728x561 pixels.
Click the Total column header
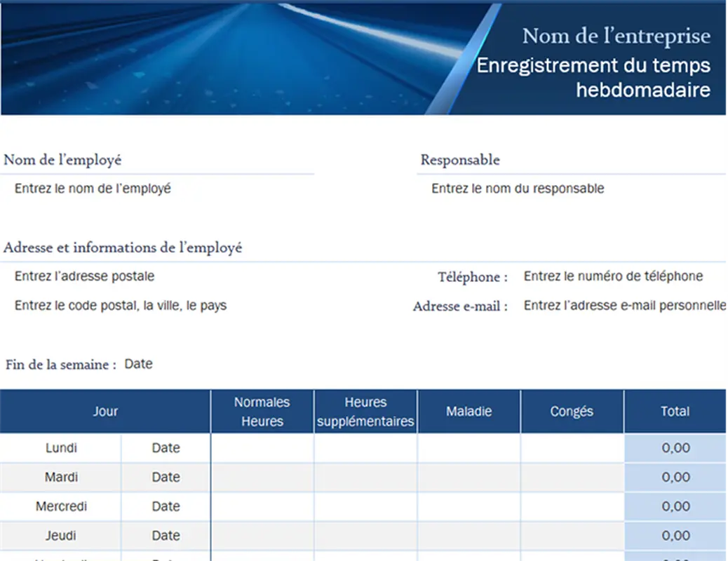coord(676,411)
